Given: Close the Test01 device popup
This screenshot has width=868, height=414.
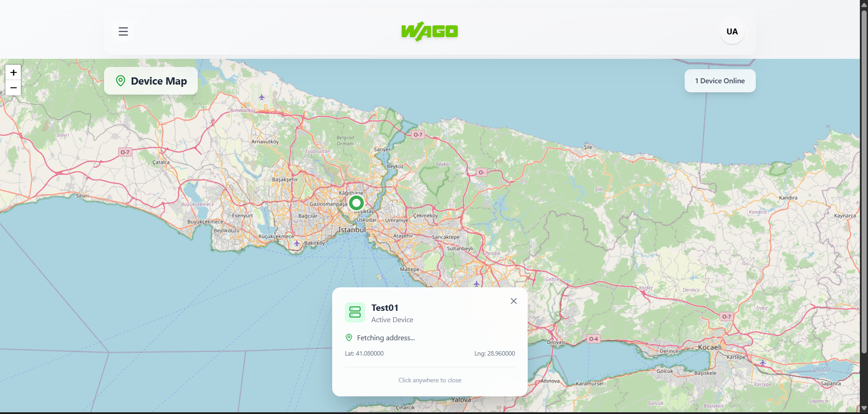Looking at the screenshot, I should tap(513, 301).
